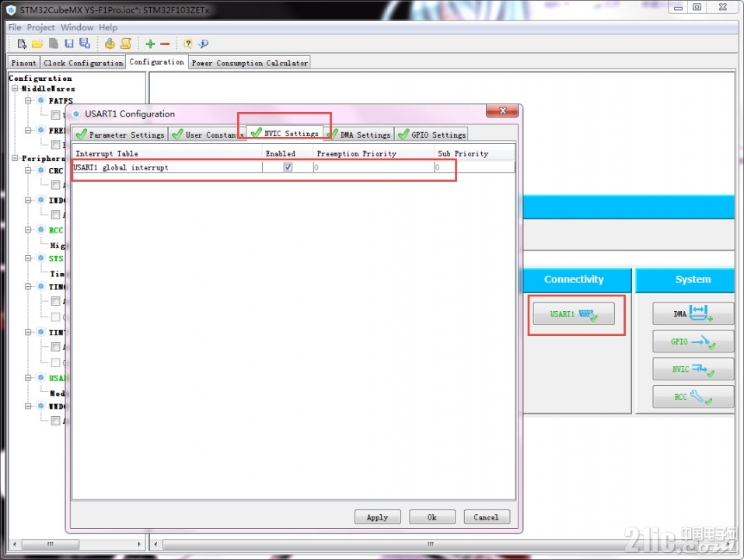Toggle the checkbox under the CRC node
Screen dimensions: 744x560
pyautogui.click(x=55, y=184)
